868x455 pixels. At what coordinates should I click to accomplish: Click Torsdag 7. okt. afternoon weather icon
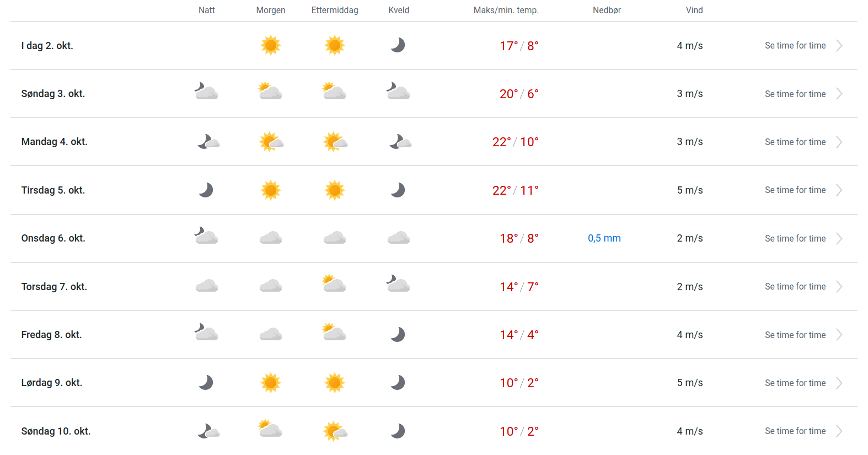coord(334,284)
